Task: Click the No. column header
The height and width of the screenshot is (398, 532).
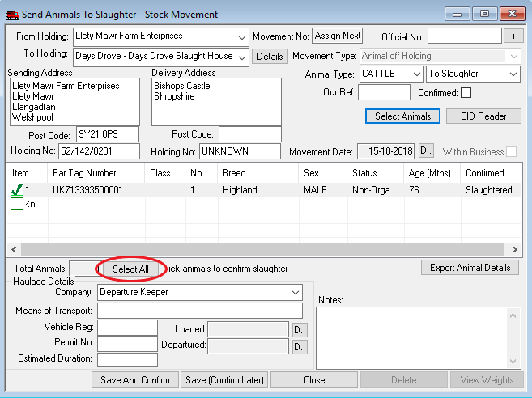Action: point(201,173)
